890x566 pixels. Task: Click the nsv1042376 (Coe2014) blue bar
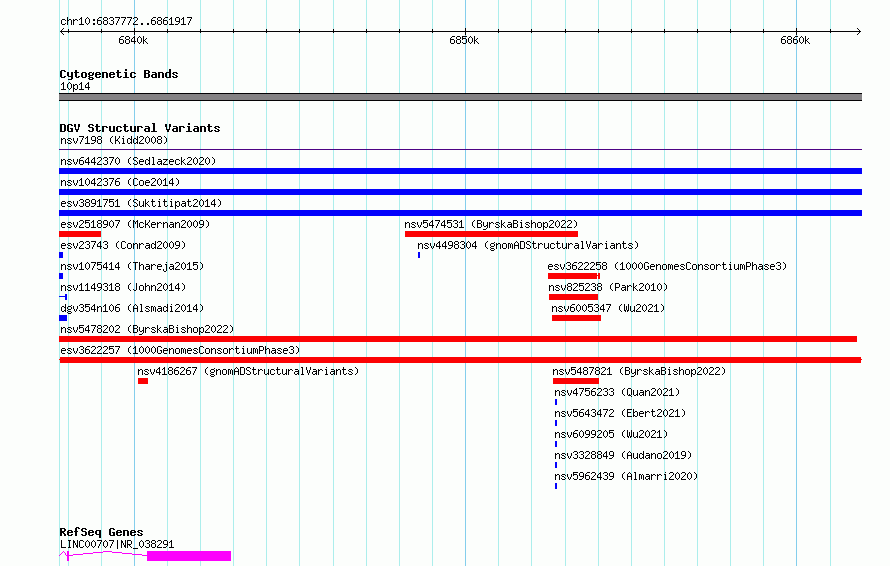[460, 192]
